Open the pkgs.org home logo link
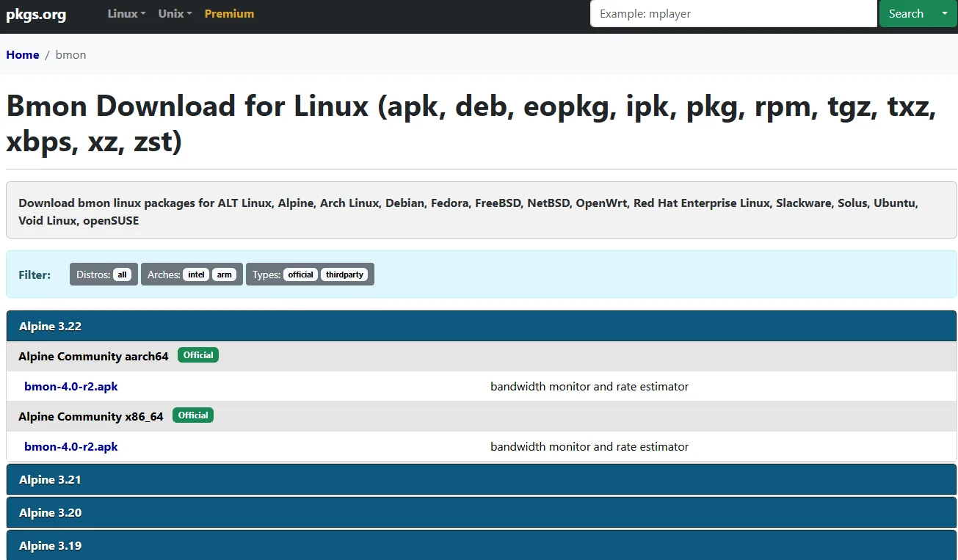Viewport: 958px width, 560px height. (36, 14)
